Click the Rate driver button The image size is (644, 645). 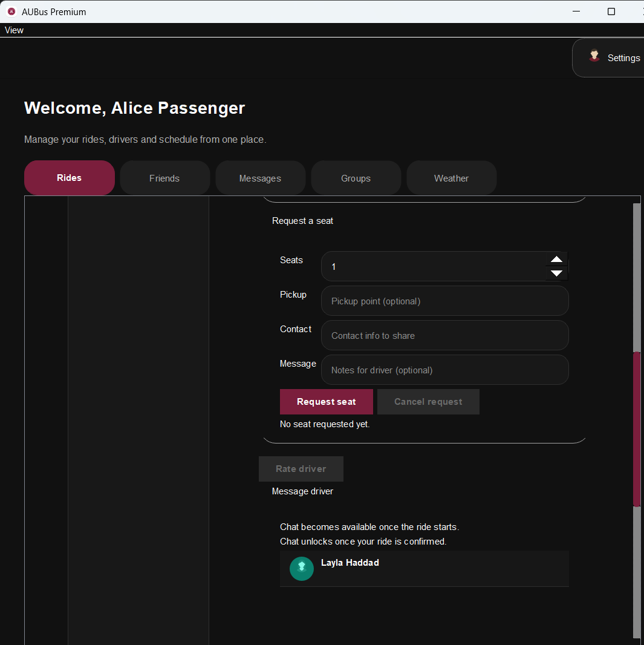[301, 468]
